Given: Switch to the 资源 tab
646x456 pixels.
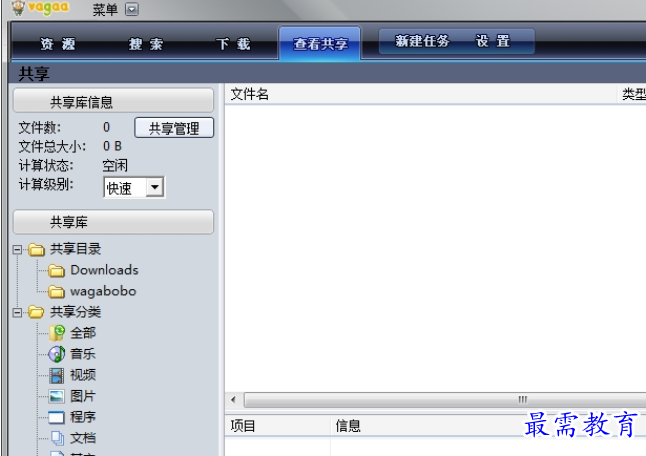Looking at the screenshot, I should coord(58,44).
